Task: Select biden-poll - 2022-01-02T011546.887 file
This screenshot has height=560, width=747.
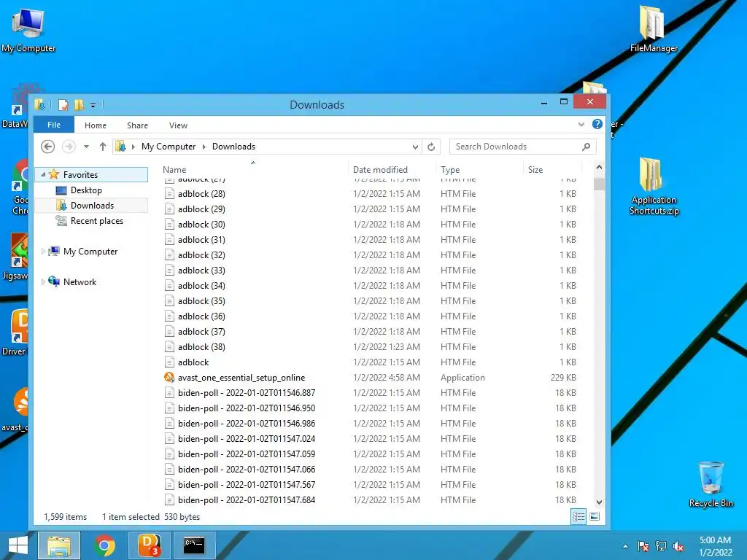Action: tap(247, 393)
